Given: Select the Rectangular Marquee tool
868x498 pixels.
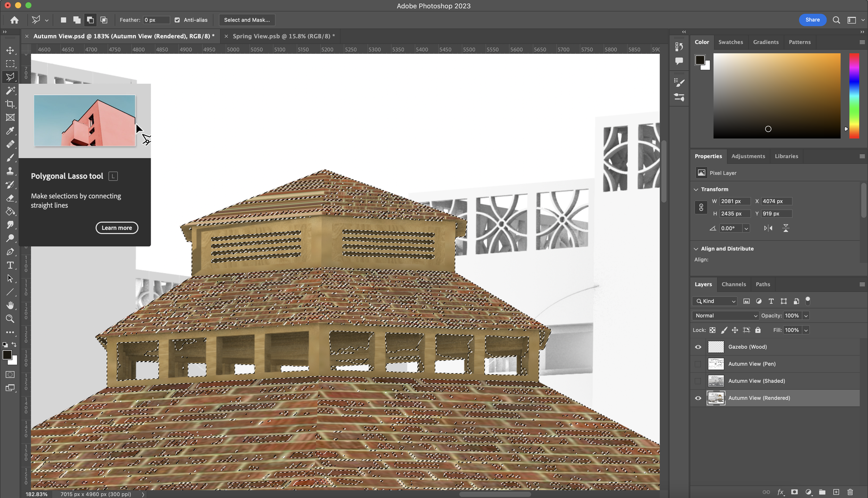Looking at the screenshot, I should click(x=10, y=64).
